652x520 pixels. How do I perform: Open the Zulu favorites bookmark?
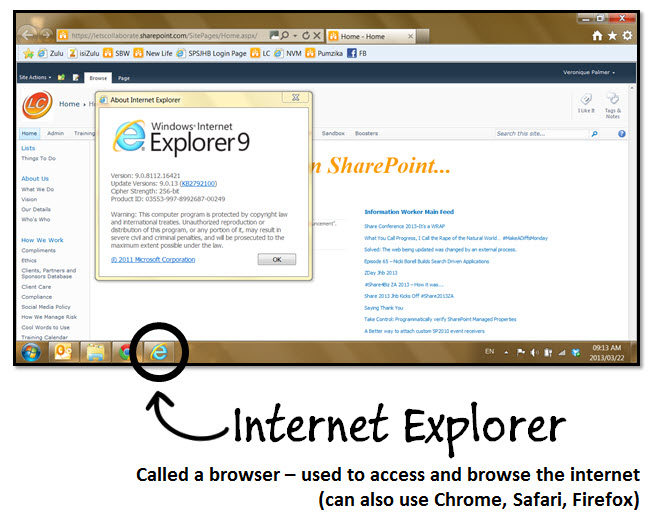(x=51, y=54)
